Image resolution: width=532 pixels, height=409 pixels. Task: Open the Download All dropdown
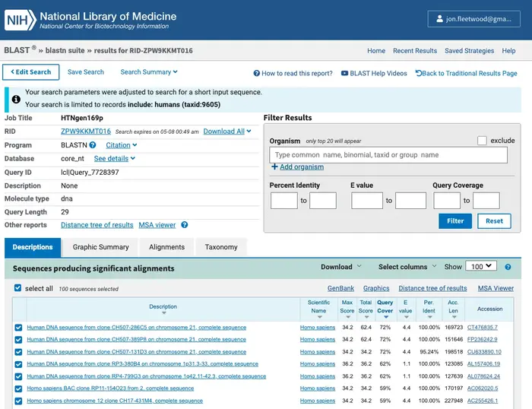tap(227, 132)
